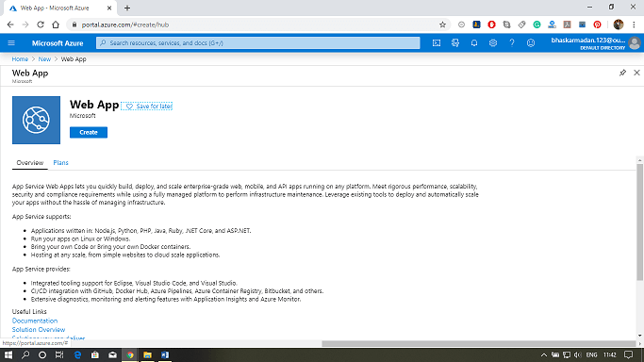This screenshot has height=362, width=644.
Task: Open Task View on taskbar
Action: (x=59, y=354)
